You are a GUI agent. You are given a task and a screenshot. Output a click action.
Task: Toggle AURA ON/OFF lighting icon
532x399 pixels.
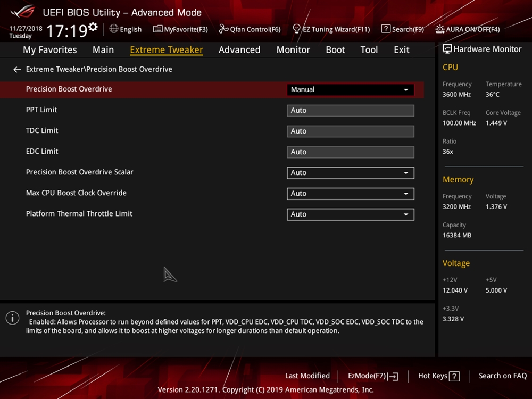click(x=440, y=29)
